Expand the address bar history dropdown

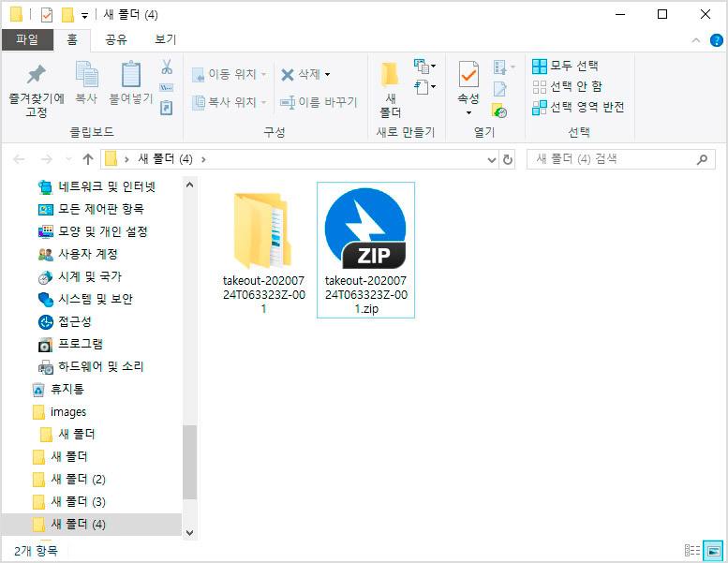492,159
